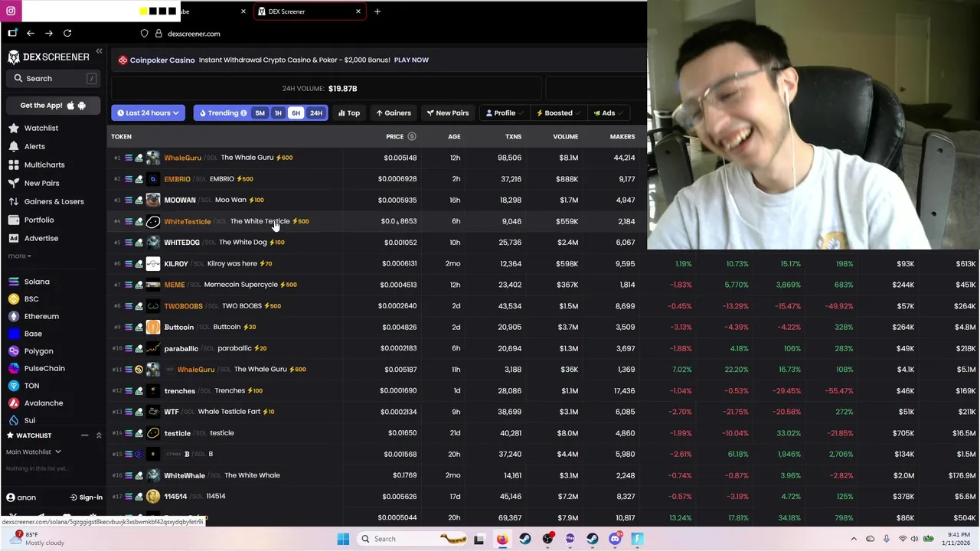
Task: Open Portfolio in the sidebar
Action: point(39,220)
